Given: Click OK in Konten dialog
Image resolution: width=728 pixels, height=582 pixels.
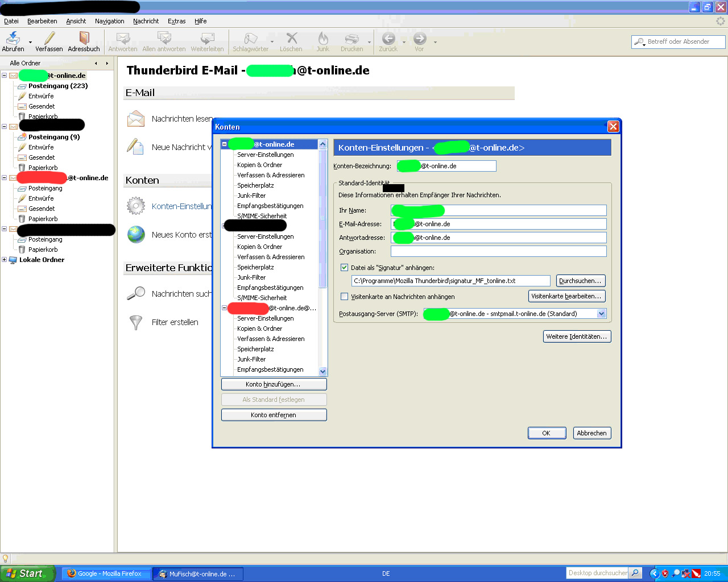Looking at the screenshot, I should (x=547, y=433).
